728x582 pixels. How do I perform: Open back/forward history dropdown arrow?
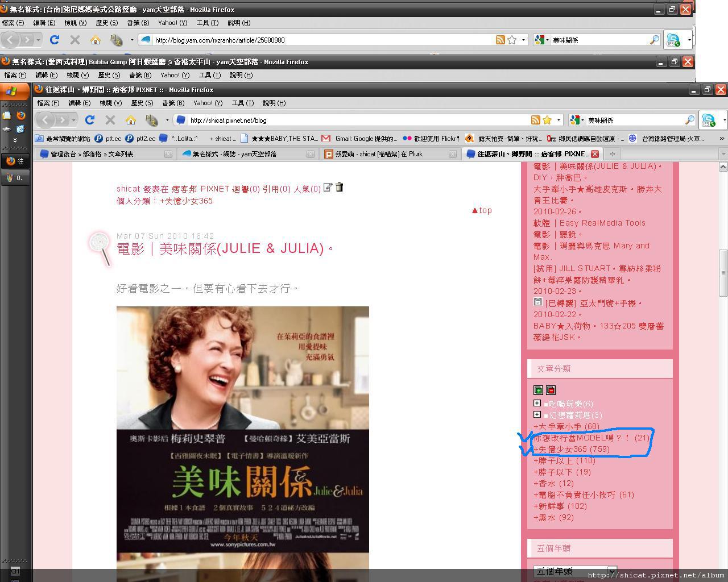73,120
